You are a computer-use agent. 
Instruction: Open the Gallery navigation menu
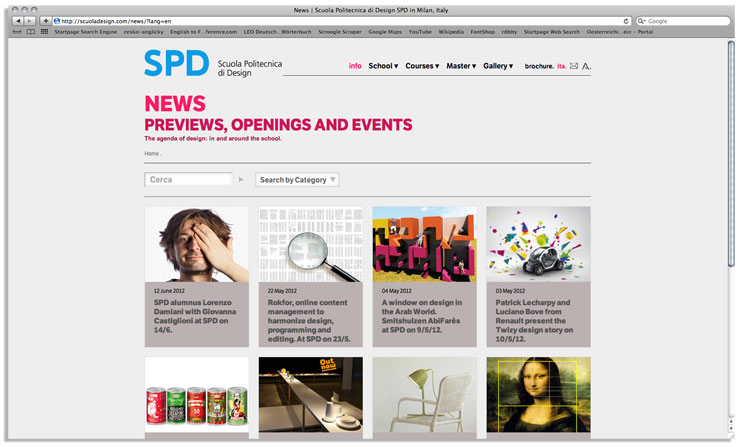pyautogui.click(x=498, y=66)
